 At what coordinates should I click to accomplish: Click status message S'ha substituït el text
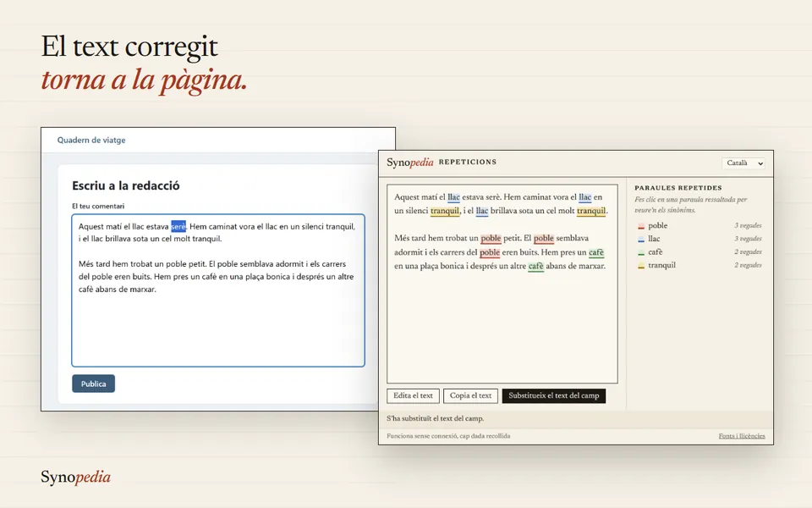tap(435, 418)
